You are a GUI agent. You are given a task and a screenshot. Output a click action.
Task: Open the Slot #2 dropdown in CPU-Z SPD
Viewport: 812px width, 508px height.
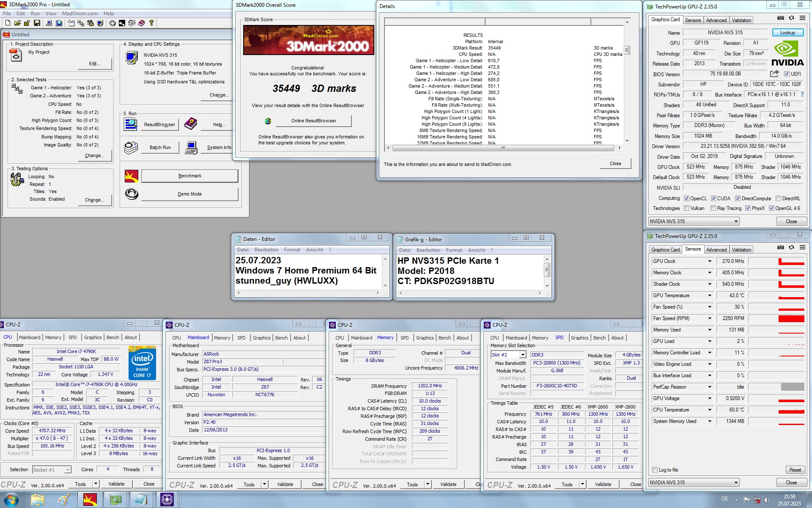(x=523, y=355)
